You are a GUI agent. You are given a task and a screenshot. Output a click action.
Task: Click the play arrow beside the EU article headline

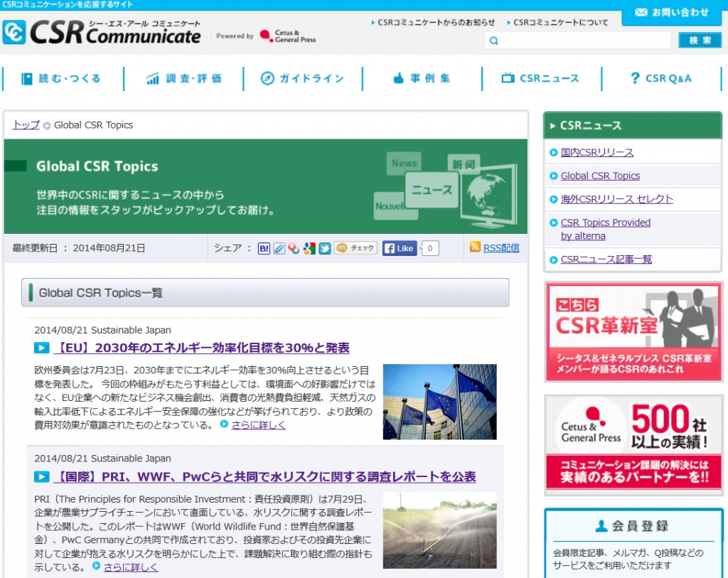41,348
